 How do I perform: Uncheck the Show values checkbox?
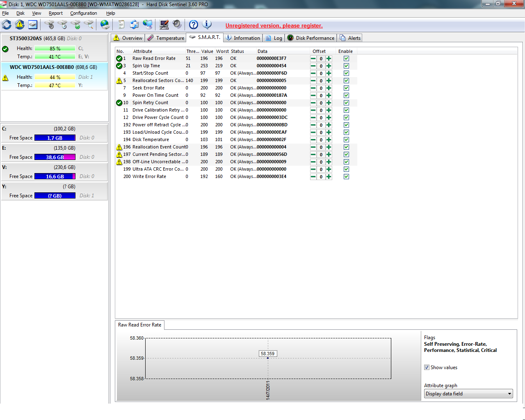pos(427,367)
